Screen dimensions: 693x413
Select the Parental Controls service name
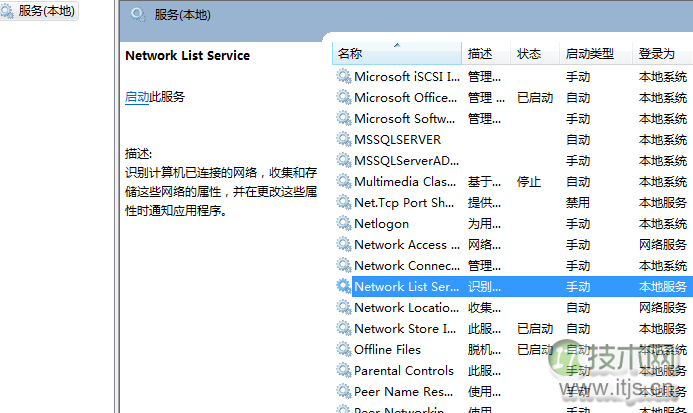pyautogui.click(x=404, y=371)
